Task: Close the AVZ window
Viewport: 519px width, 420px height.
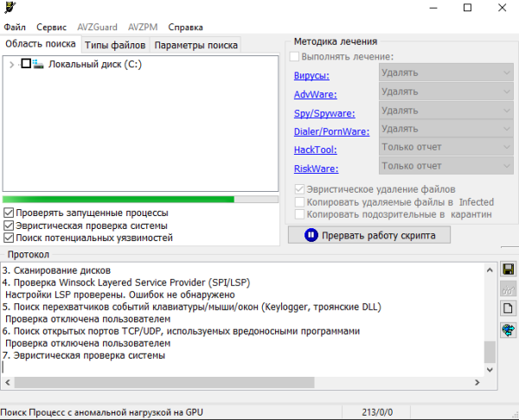Action: (502, 8)
